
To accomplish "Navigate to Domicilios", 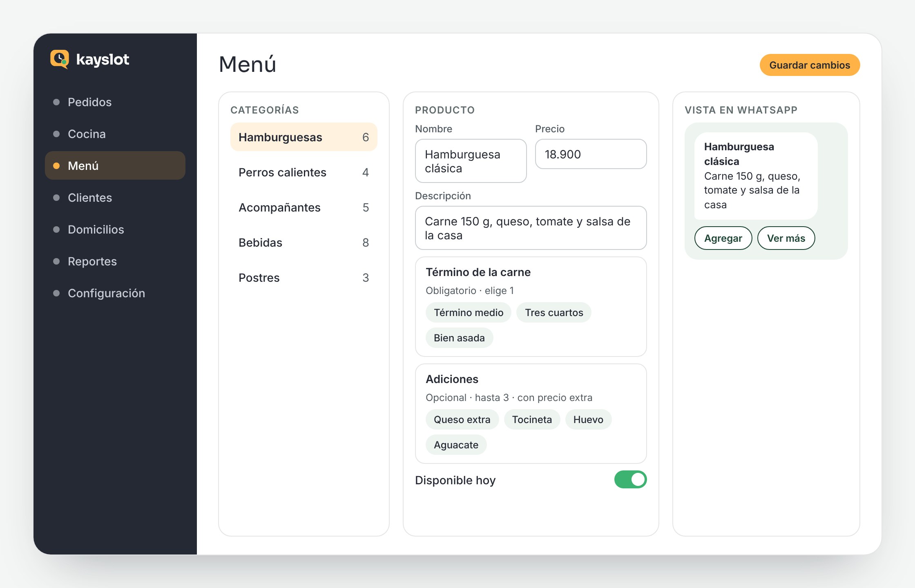I will 115,229.
